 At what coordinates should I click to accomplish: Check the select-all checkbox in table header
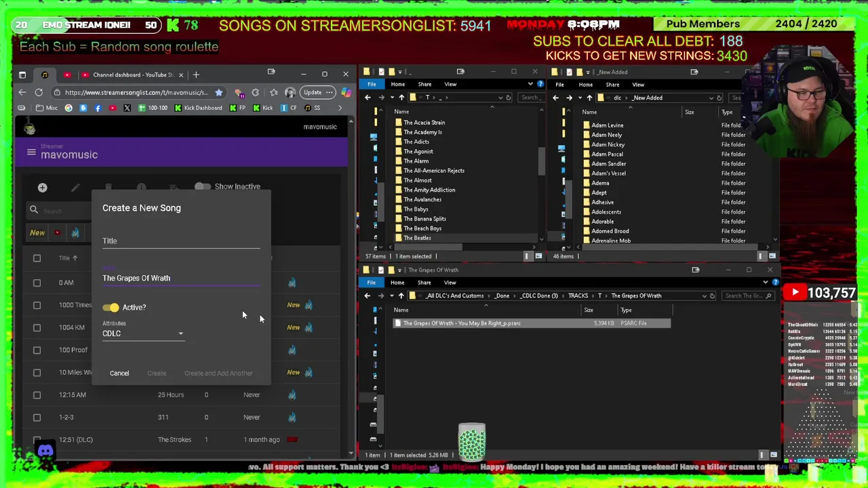tap(37, 258)
